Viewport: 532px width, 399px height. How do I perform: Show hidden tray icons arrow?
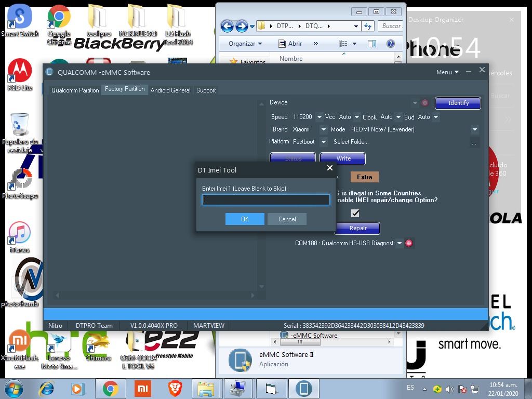coord(424,389)
